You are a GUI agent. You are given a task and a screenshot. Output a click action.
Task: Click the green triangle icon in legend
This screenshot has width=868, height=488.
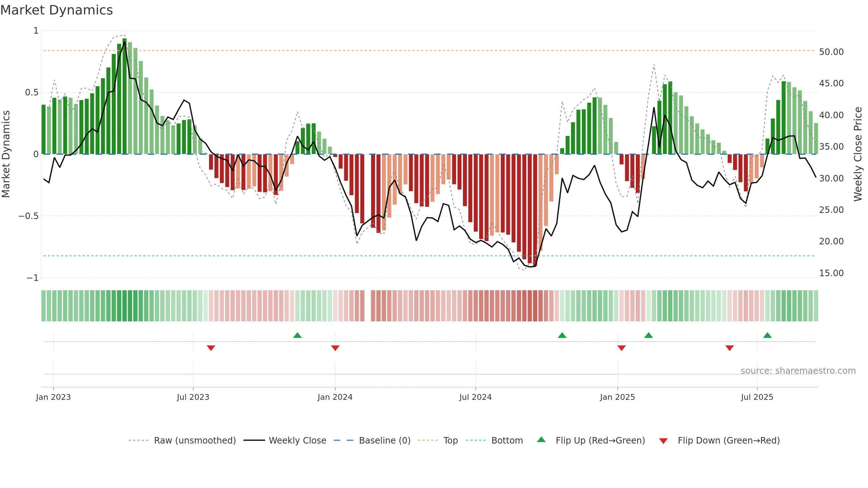pos(541,440)
